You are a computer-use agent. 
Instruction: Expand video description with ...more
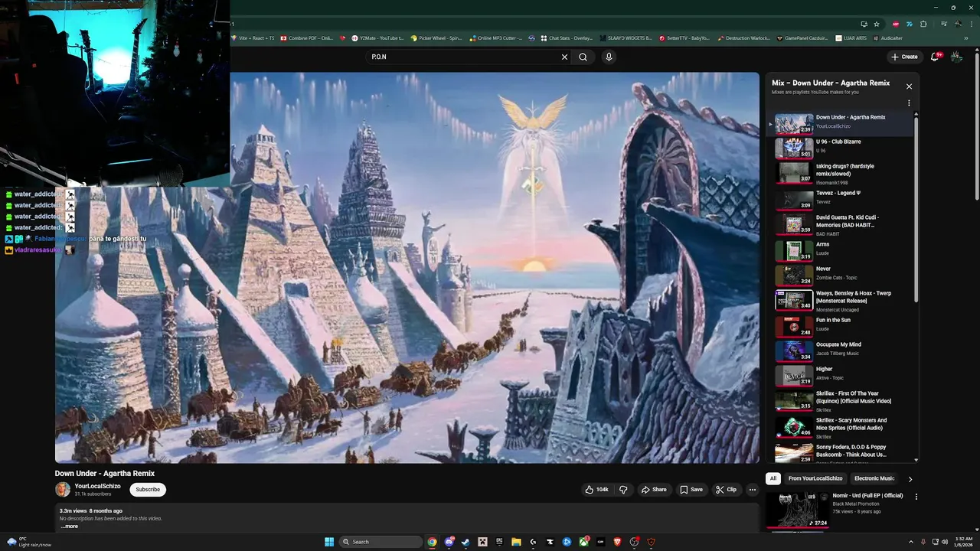pos(70,527)
